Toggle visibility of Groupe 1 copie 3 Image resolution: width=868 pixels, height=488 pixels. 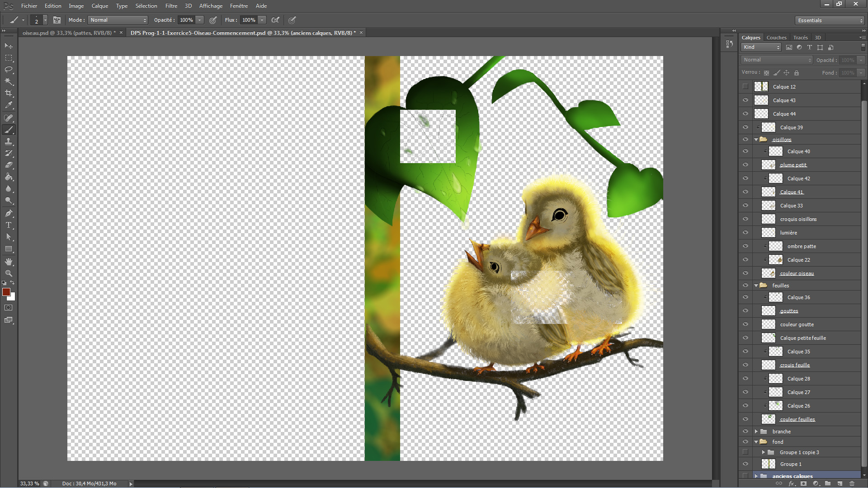tap(745, 452)
